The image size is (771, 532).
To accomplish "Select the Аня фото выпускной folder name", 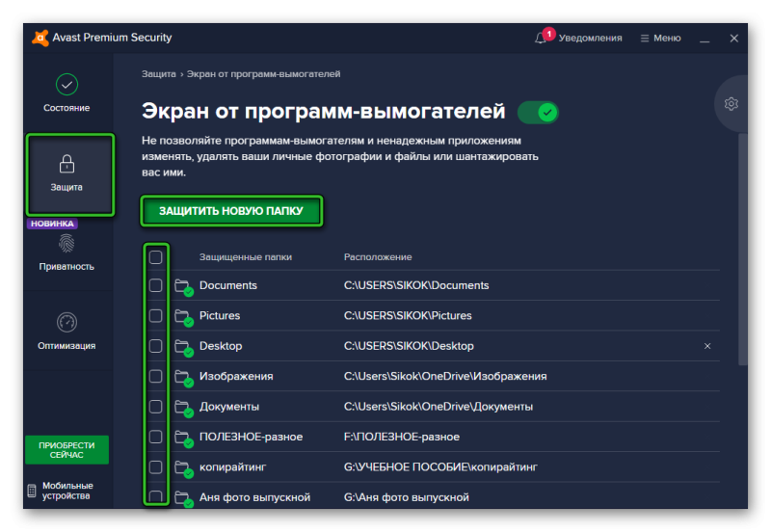I will (x=254, y=497).
